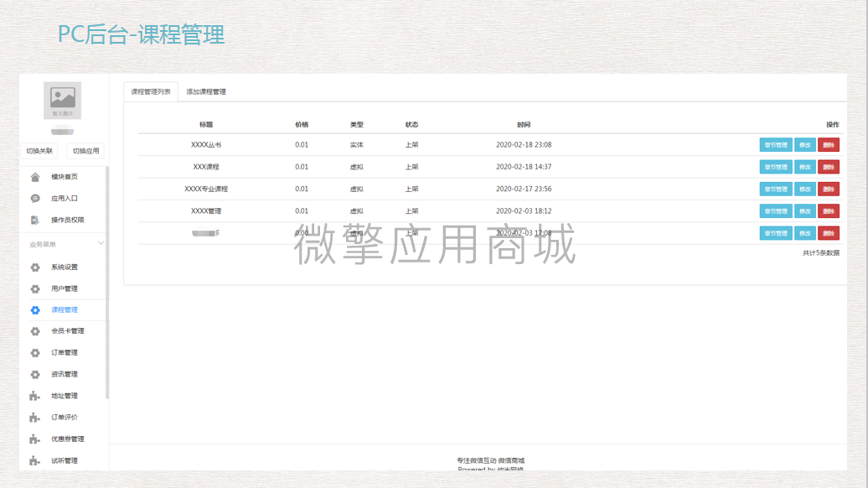This screenshot has height=488, width=868.
Task: Click red 删除 for XXX课程
Action: point(829,167)
